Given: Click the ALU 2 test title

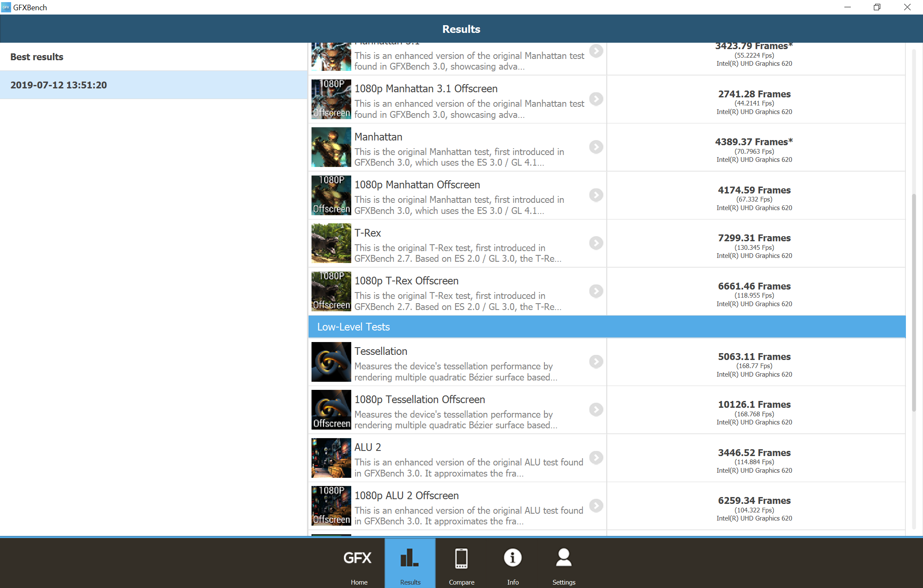Looking at the screenshot, I should (x=367, y=447).
